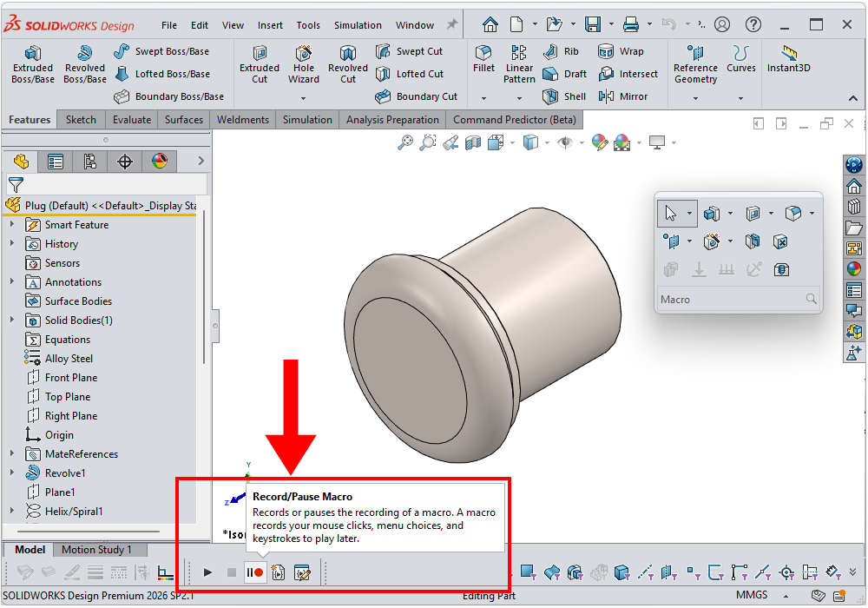
Task: Open the DimXpertManager tab icon
Action: pyautogui.click(x=124, y=162)
